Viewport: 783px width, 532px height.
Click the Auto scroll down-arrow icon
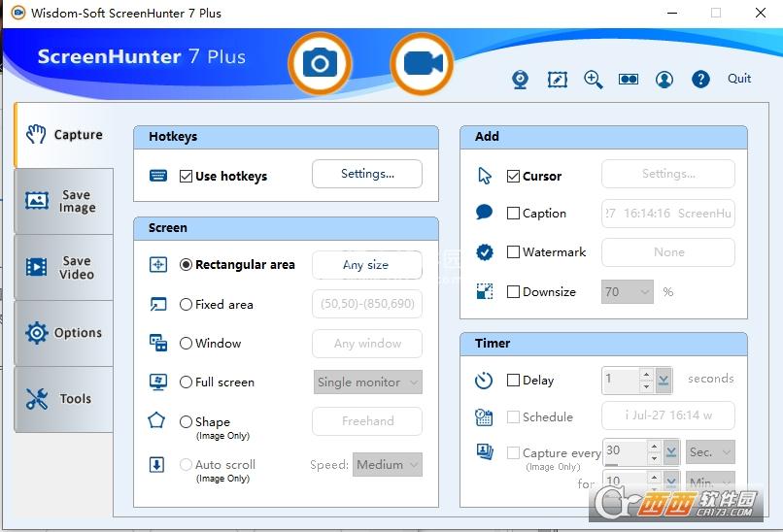156,465
